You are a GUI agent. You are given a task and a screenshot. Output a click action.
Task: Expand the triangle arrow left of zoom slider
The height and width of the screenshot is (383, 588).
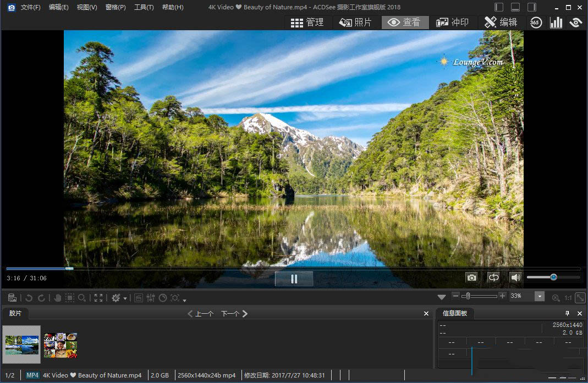[442, 297]
